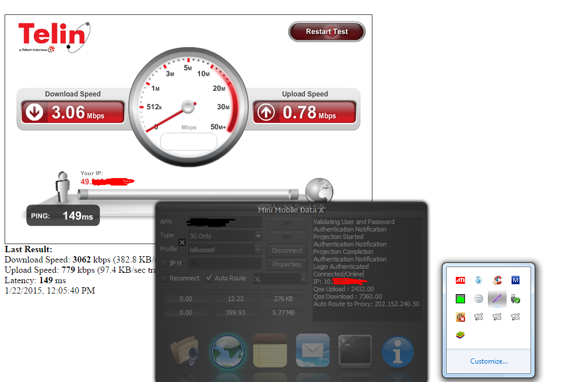Click the Disconnect button

[287, 250]
